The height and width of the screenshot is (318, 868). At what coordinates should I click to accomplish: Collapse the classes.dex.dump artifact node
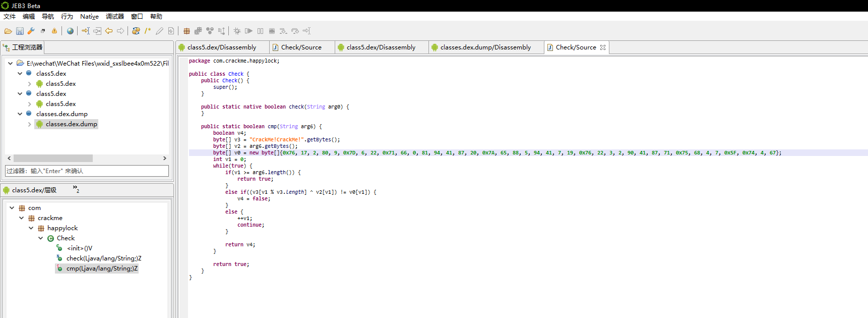20,114
